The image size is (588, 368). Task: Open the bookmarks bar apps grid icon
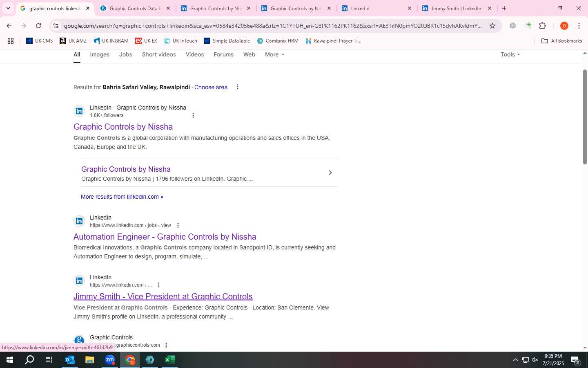pyautogui.click(x=11, y=41)
